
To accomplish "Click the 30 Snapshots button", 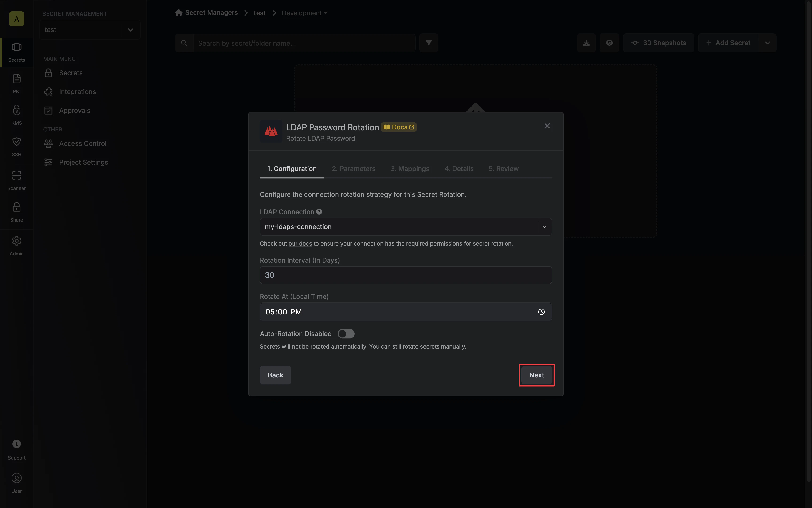I will click(x=658, y=43).
